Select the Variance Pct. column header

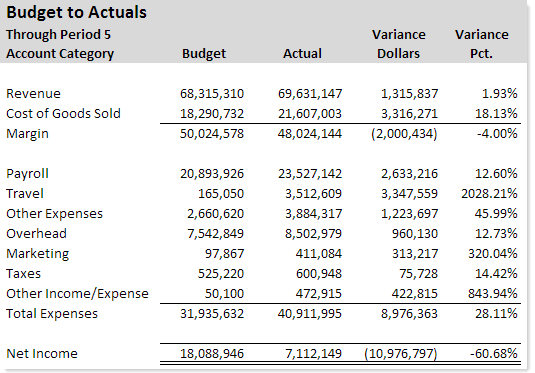(481, 44)
